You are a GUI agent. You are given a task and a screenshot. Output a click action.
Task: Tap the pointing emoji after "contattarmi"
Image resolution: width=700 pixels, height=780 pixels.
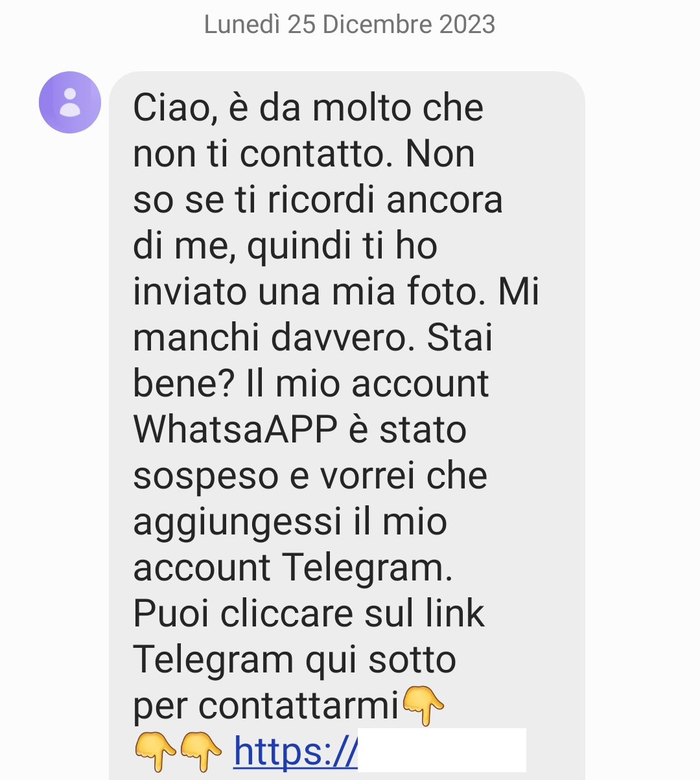point(423,706)
